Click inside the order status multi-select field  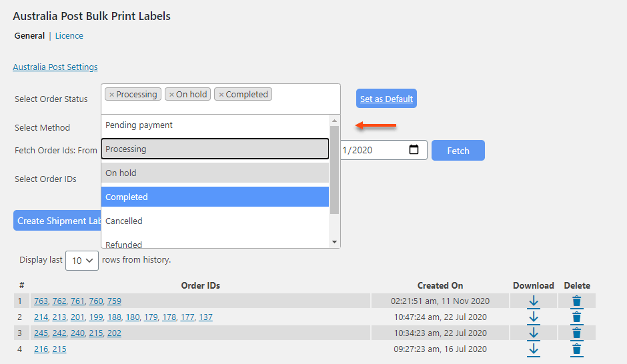221,99
